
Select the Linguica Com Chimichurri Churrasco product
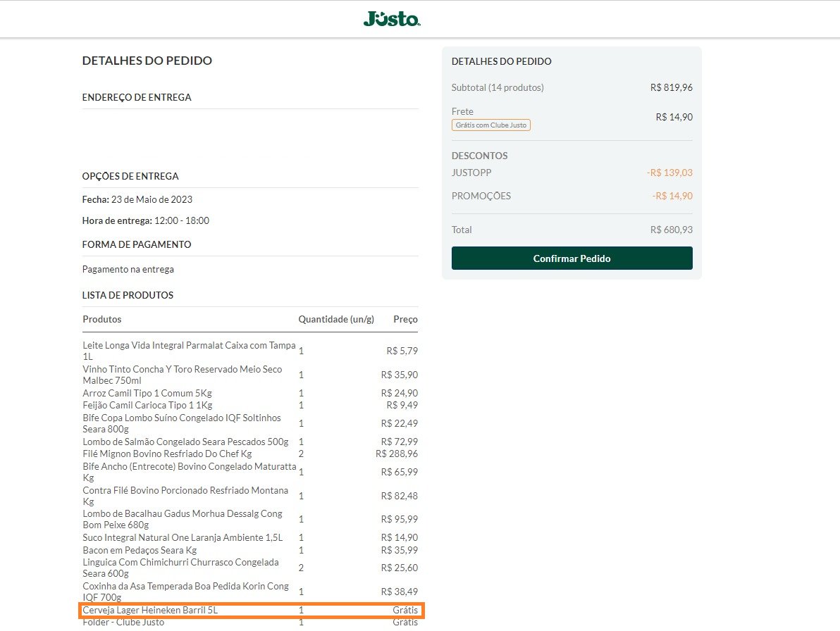pyautogui.click(x=180, y=568)
